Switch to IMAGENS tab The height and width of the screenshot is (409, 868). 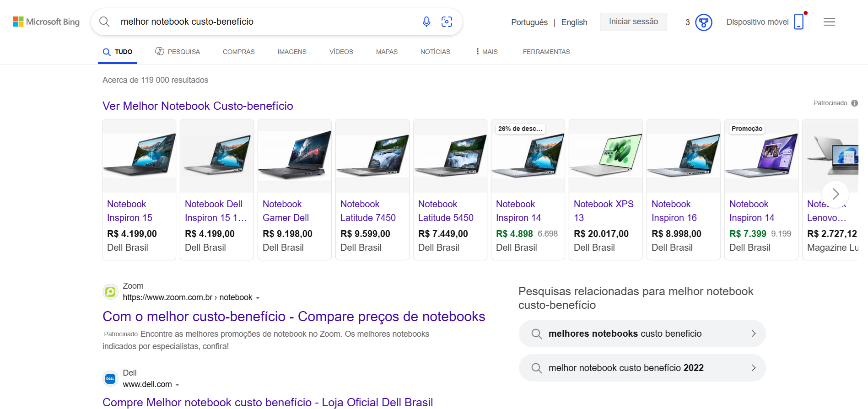point(292,52)
